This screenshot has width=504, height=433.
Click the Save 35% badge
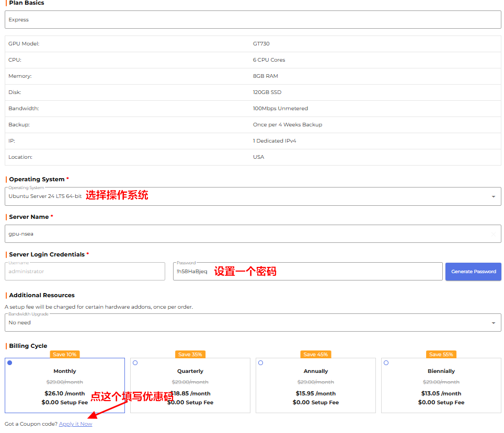190,354
